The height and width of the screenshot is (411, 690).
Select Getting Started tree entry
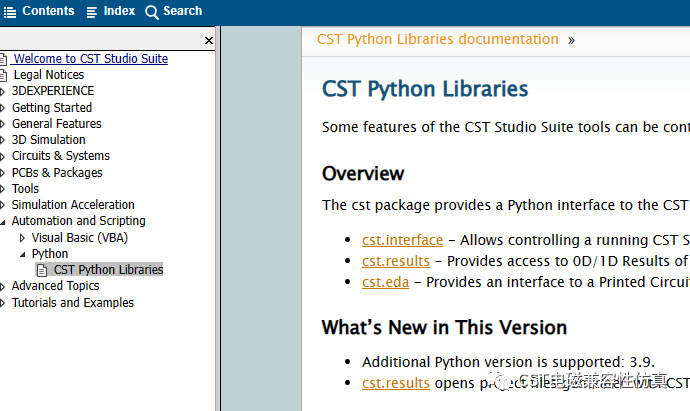pos(52,107)
